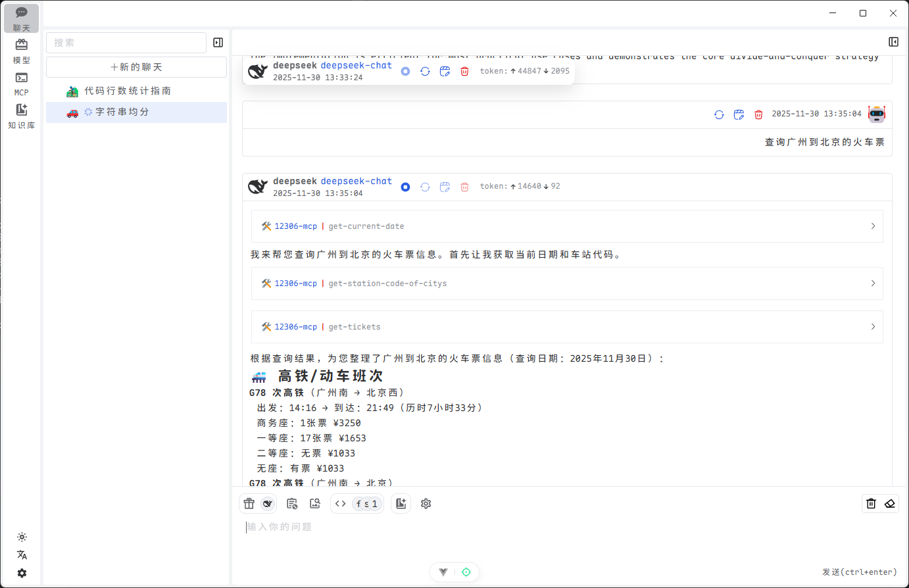Click the 一等座: 17张票 ¥1653 line
This screenshot has height=588, width=909.
coord(312,438)
